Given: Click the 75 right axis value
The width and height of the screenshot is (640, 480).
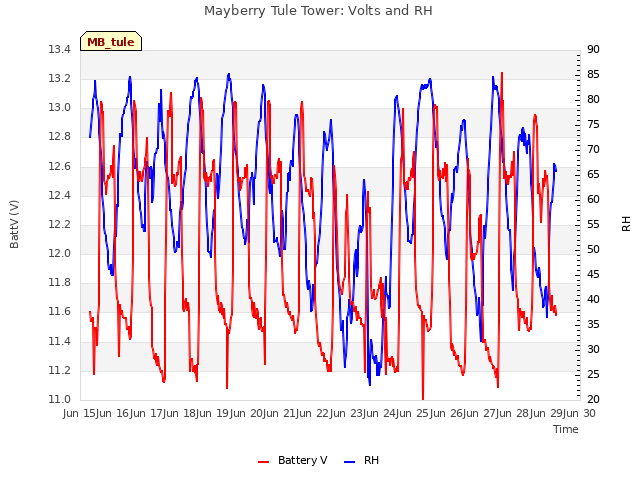Looking at the screenshot, I should 593,124.
